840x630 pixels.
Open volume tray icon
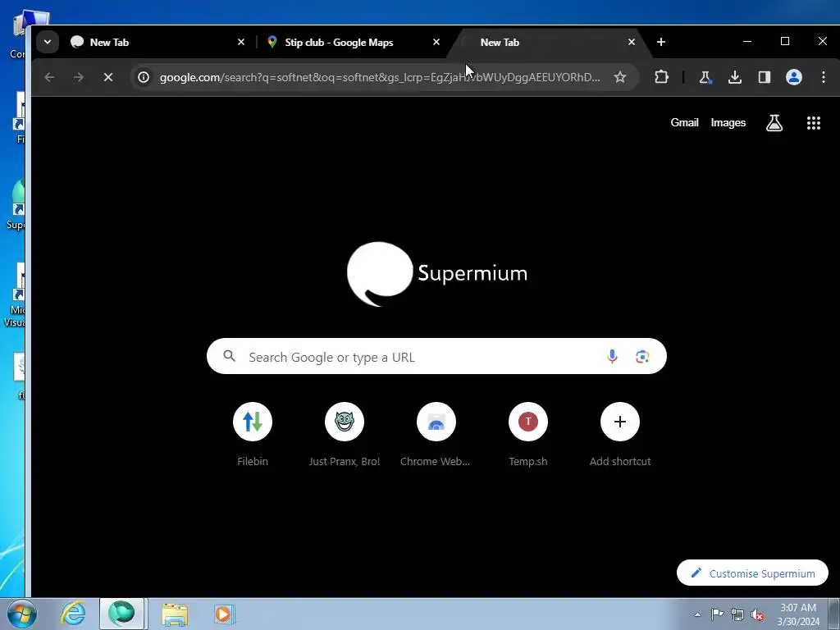[x=757, y=614]
